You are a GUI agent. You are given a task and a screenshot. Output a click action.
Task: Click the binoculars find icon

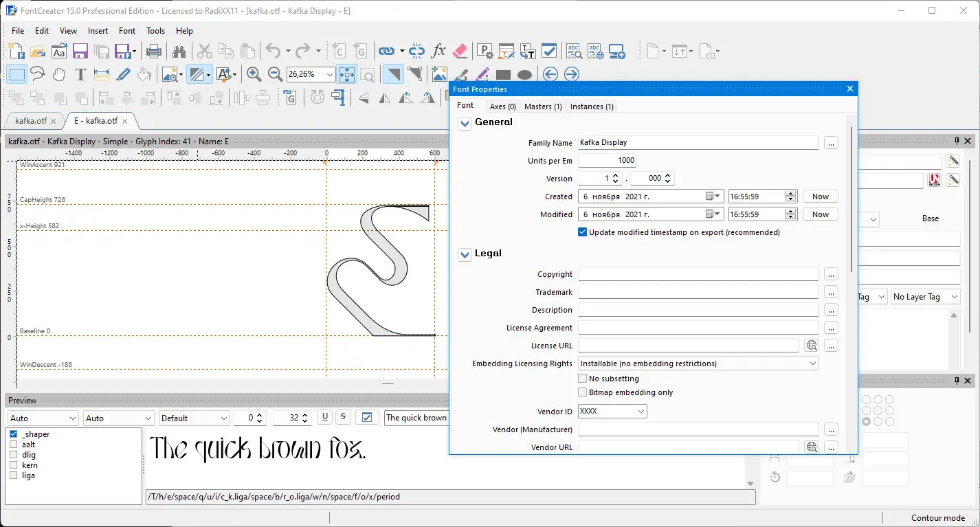click(179, 51)
